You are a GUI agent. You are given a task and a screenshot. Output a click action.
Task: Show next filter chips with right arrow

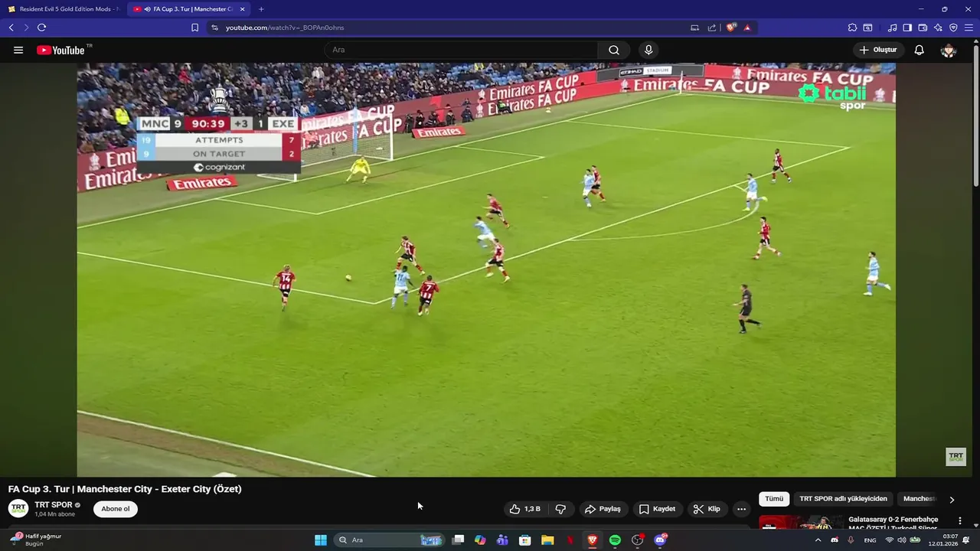pyautogui.click(x=952, y=500)
